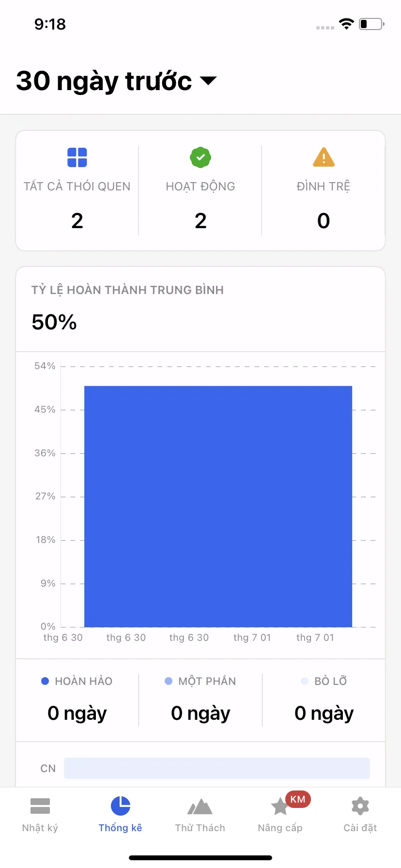Open Nâng cấp star icon
This screenshot has height=868, width=401.
(280, 806)
